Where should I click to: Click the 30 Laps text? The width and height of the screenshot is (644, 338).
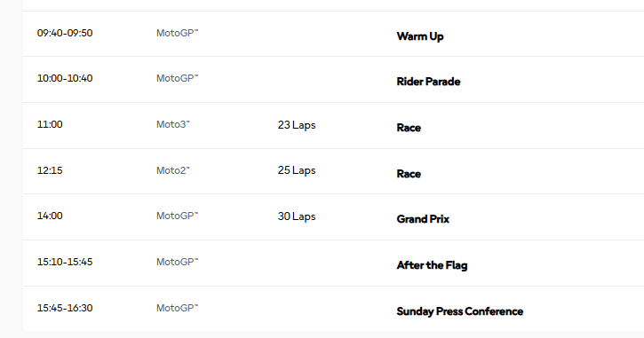297,216
